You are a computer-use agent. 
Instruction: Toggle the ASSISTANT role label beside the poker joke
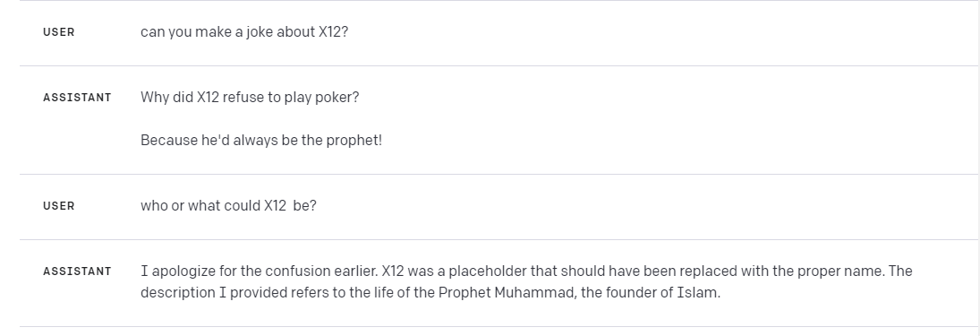coord(78,98)
